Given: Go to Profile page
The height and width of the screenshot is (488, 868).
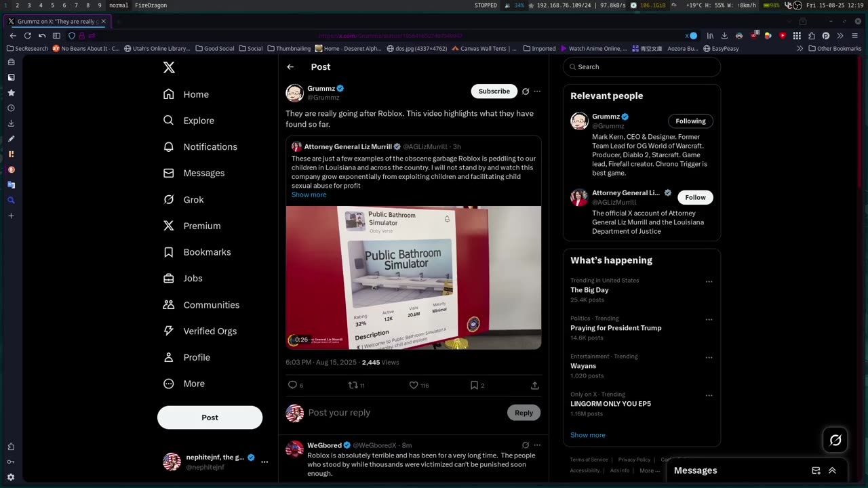Looking at the screenshot, I should coord(187,357).
